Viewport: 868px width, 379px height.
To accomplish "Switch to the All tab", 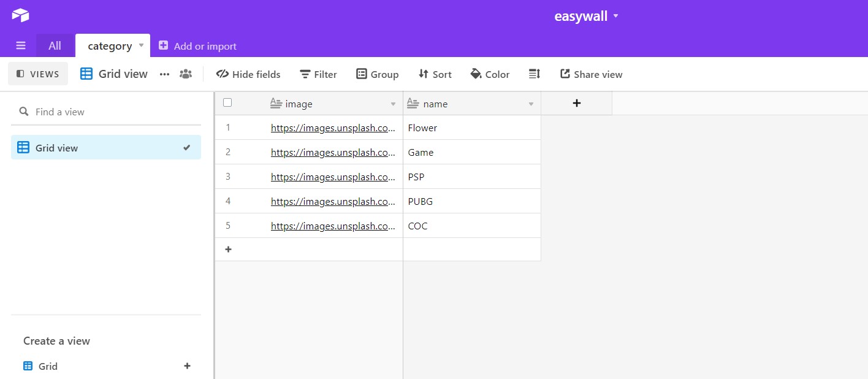I will [x=55, y=46].
